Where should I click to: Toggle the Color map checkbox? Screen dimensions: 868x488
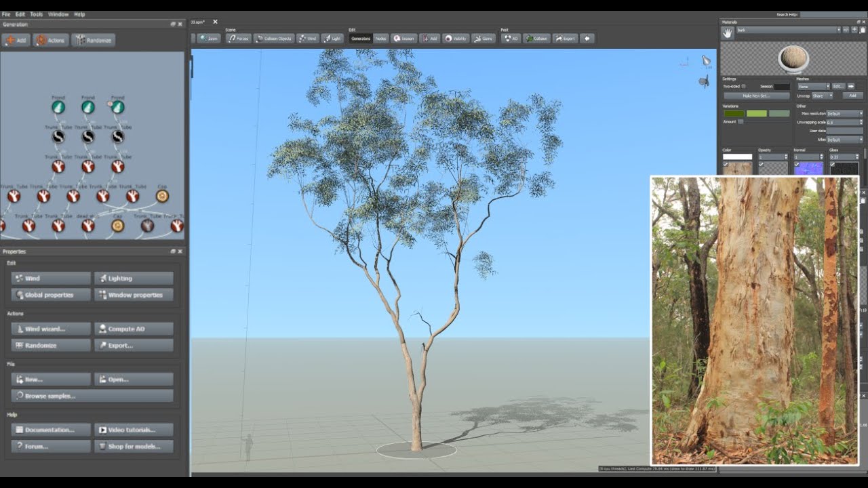pyautogui.click(x=726, y=164)
